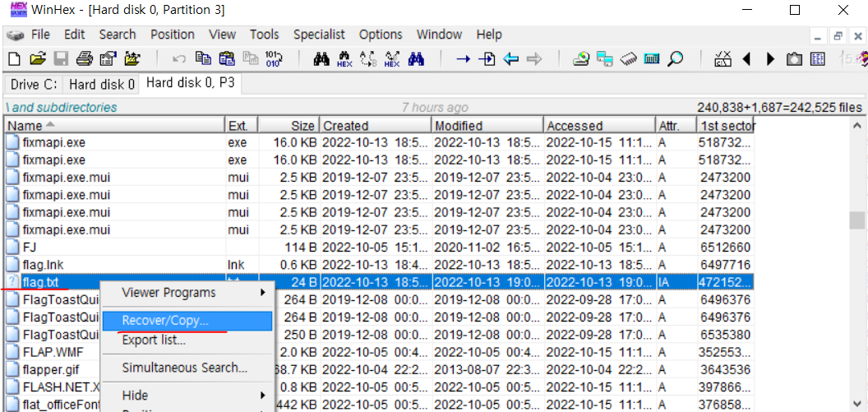Expand the Viewer Programs submenu arrow
868x412 pixels.
pos(263,292)
